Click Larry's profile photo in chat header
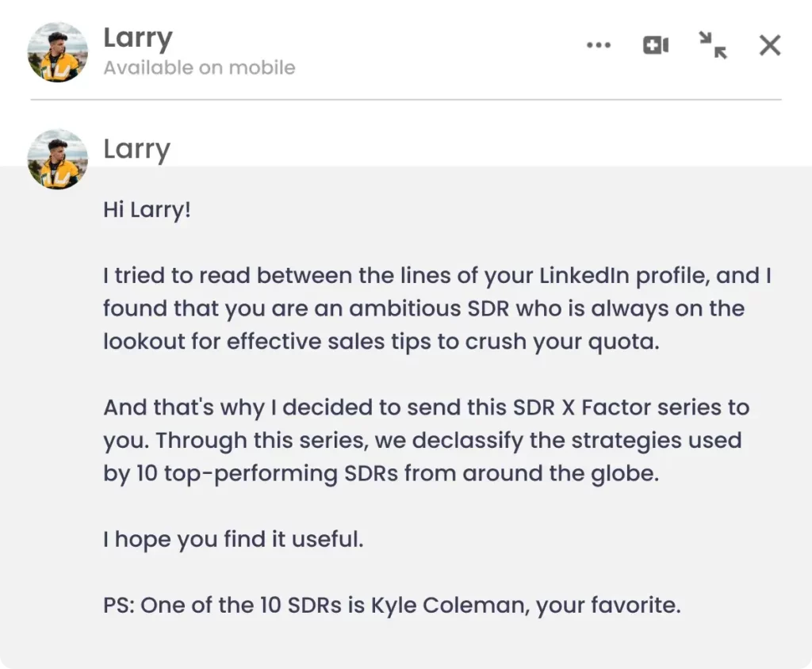Viewport: 812px width, 669px height. tap(58, 52)
